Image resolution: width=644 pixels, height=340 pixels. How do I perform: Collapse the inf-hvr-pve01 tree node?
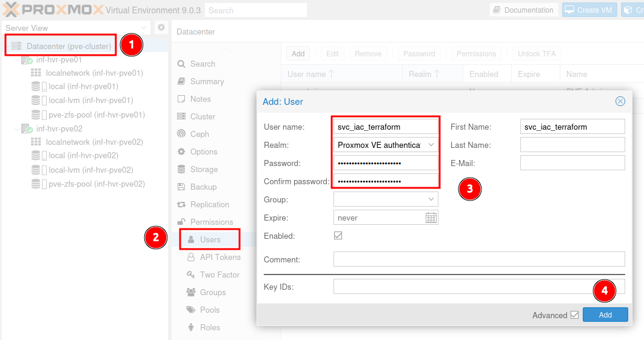coord(17,60)
